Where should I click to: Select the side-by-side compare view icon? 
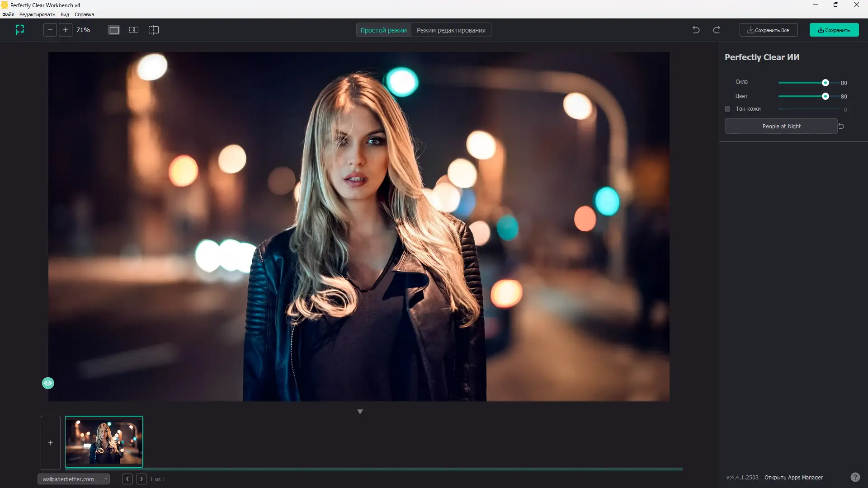coord(134,30)
